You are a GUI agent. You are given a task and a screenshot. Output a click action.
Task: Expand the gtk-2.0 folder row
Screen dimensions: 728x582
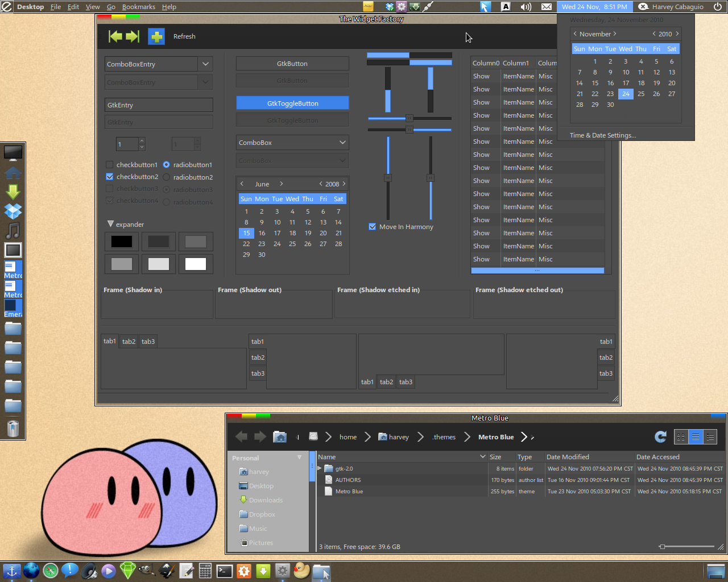320,469
